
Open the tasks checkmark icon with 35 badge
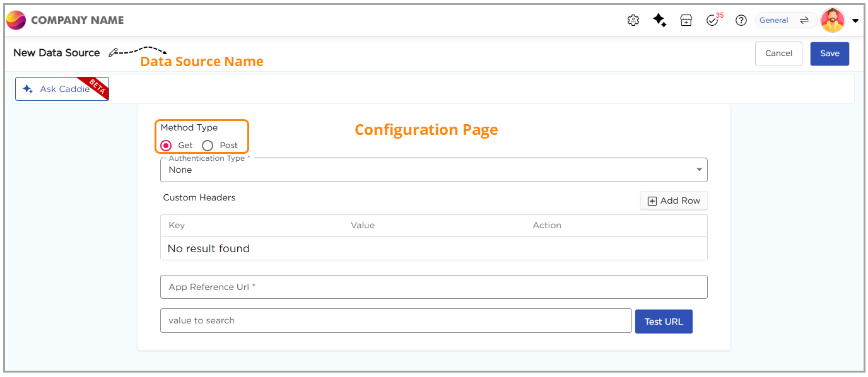(x=713, y=20)
